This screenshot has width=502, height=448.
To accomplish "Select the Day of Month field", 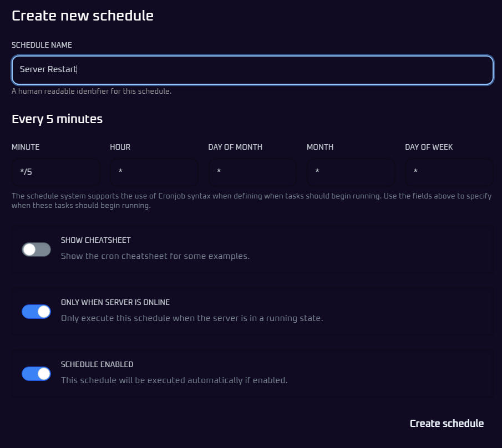I will (x=252, y=172).
